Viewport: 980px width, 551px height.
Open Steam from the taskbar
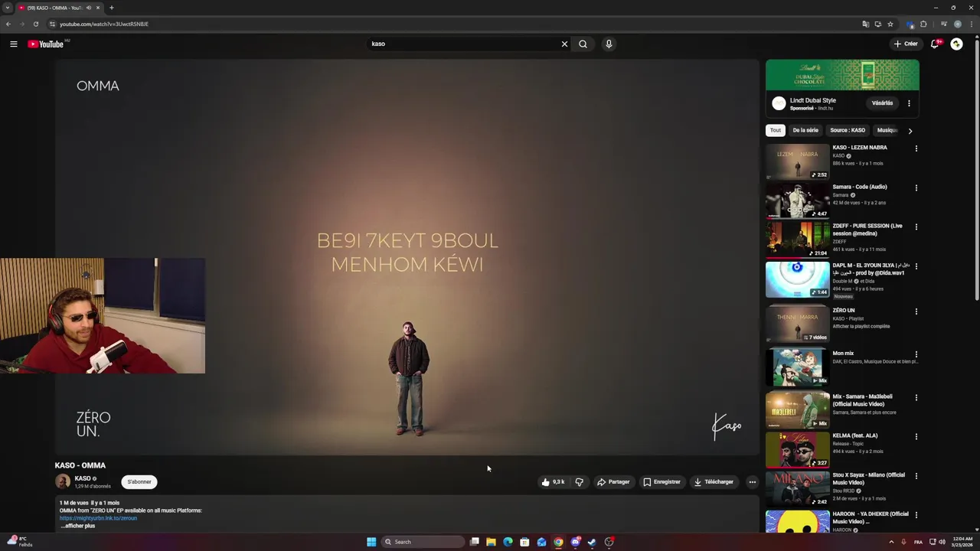point(592,542)
